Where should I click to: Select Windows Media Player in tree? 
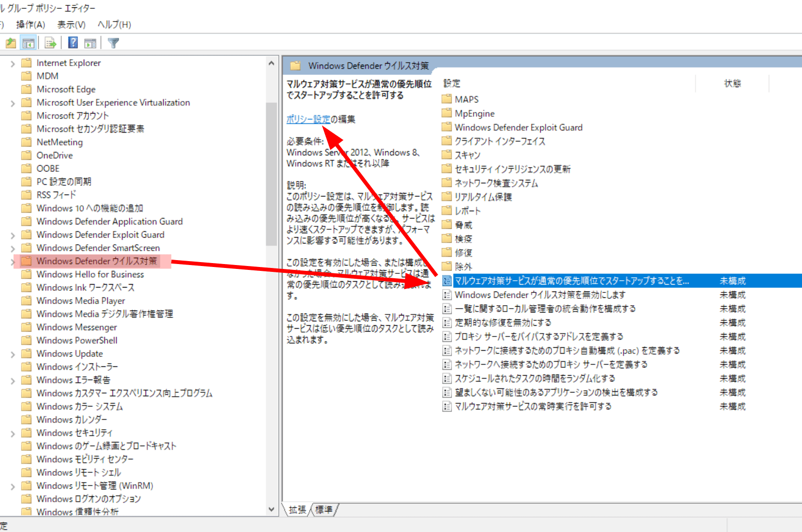click(81, 301)
